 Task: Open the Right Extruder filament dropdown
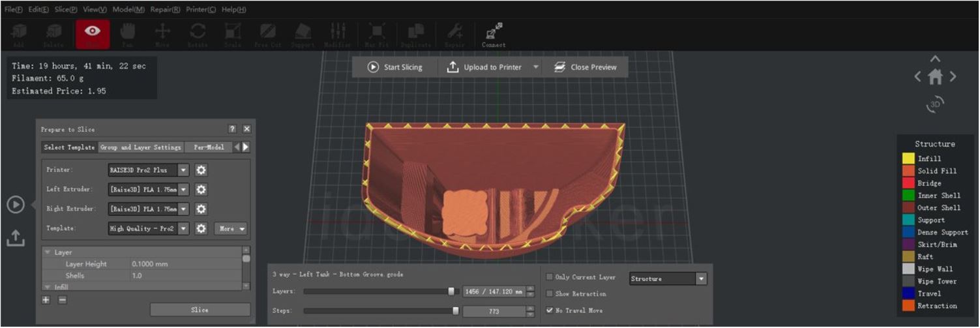(149, 209)
